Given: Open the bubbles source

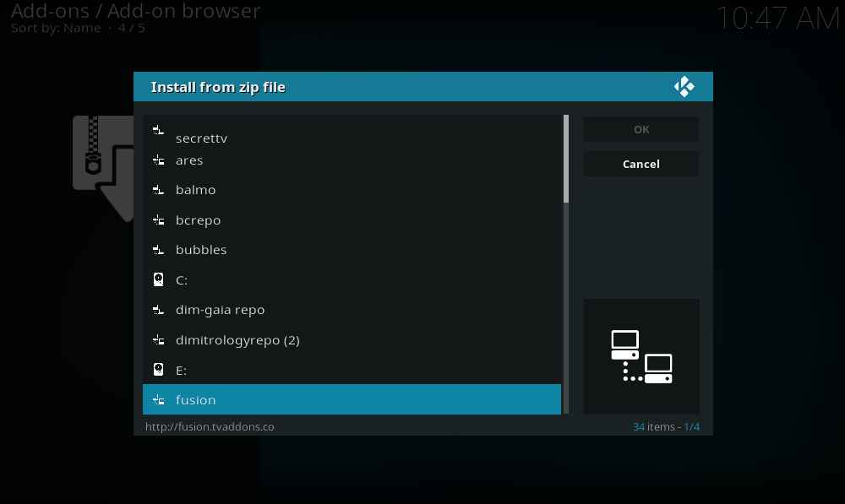Looking at the screenshot, I should (x=352, y=249).
